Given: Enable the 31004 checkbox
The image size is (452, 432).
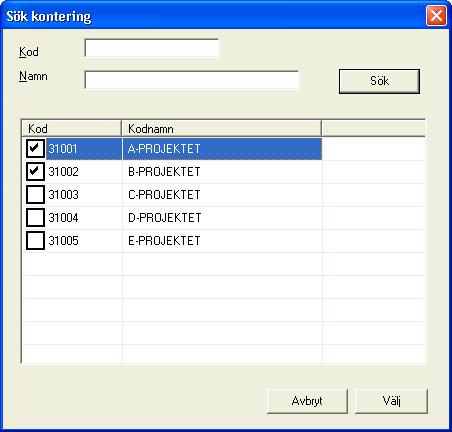Looking at the screenshot, I should (35, 217).
